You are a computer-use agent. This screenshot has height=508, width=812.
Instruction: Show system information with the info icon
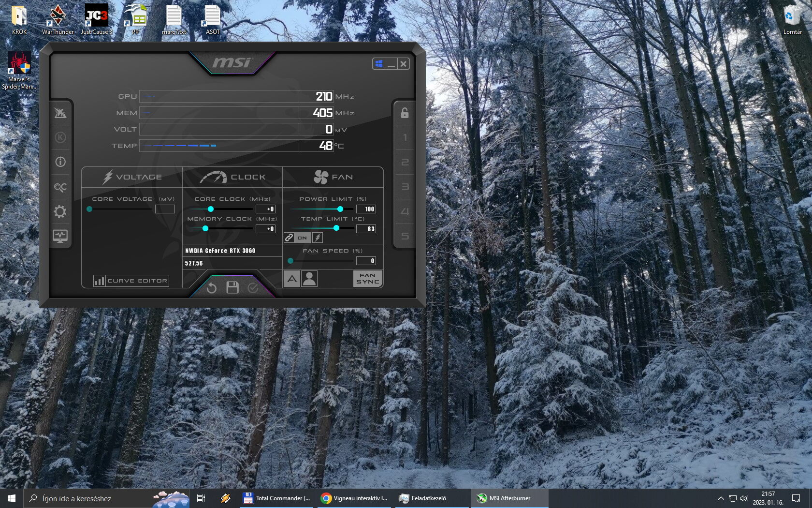(x=60, y=162)
